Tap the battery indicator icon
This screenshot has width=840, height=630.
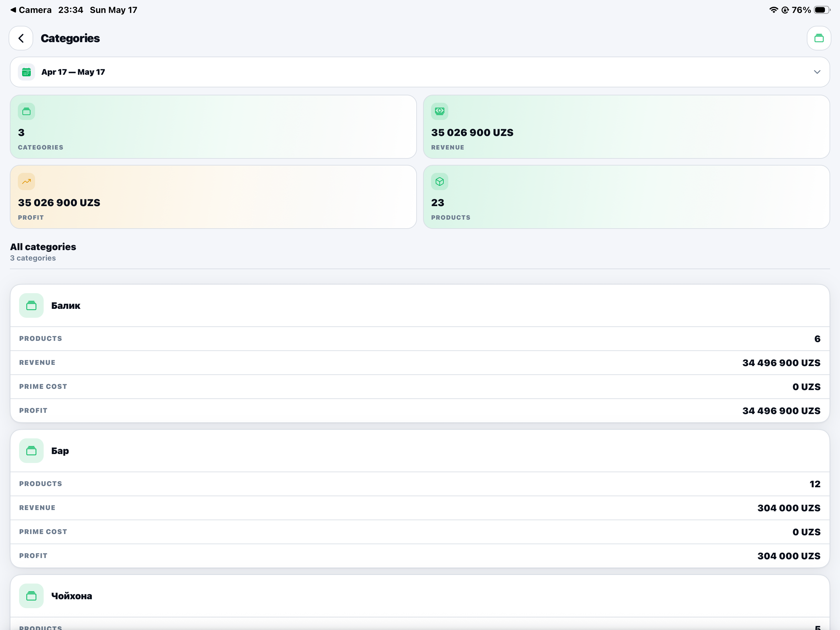coord(822,10)
